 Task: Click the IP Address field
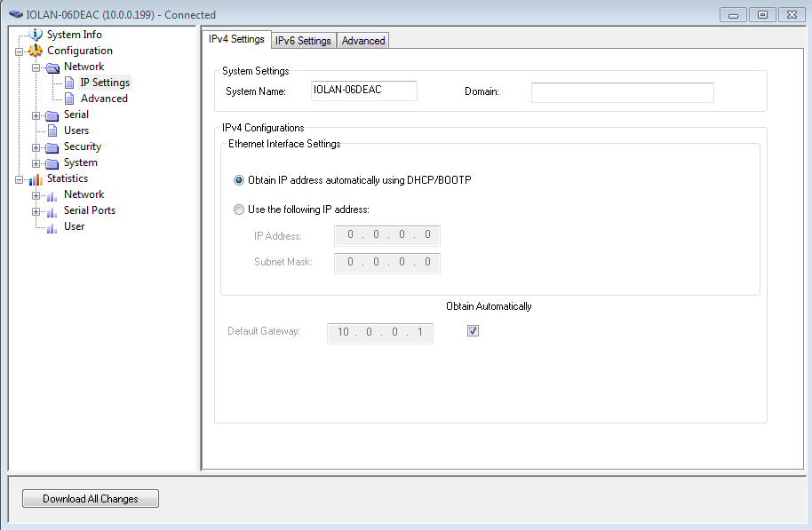[x=387, y=235]
